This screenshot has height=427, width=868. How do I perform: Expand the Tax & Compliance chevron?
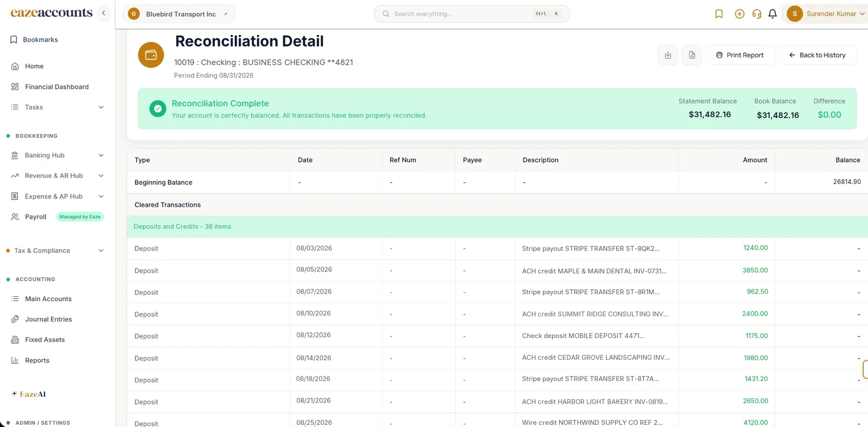click(x=101, y=251)
